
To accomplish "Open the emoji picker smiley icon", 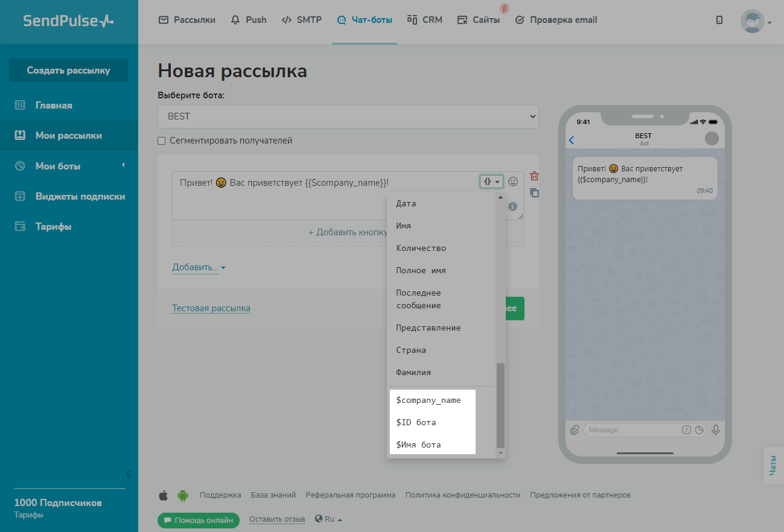I will [x=513, y=181].
